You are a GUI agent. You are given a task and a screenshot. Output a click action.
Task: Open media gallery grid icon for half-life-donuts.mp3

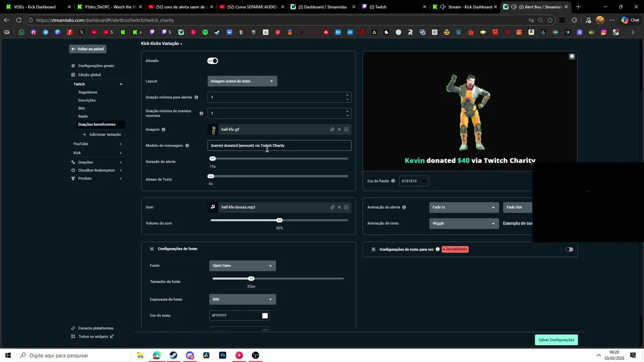pos(346,207)
